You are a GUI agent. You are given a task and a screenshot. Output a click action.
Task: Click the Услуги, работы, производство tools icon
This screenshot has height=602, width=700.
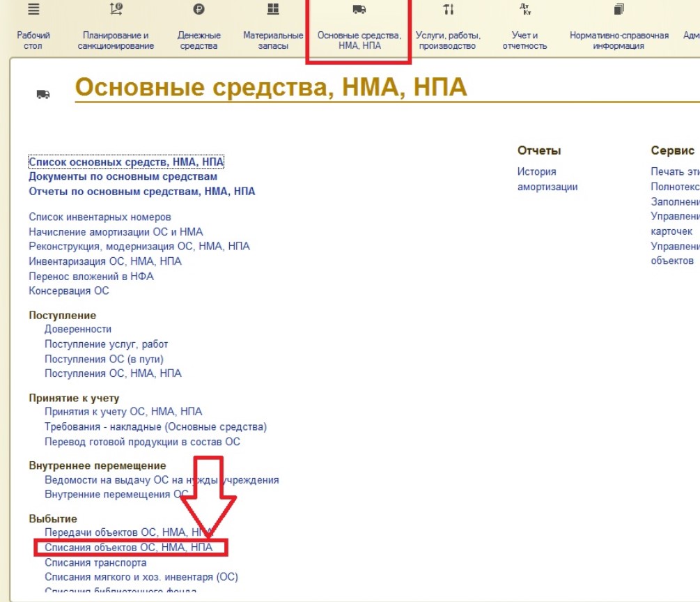tap(449, 9)
